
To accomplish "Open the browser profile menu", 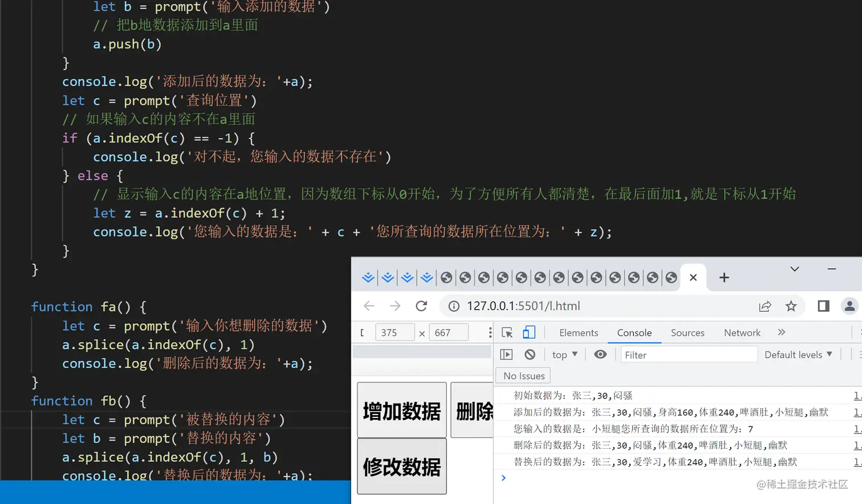I will point(849,306).
